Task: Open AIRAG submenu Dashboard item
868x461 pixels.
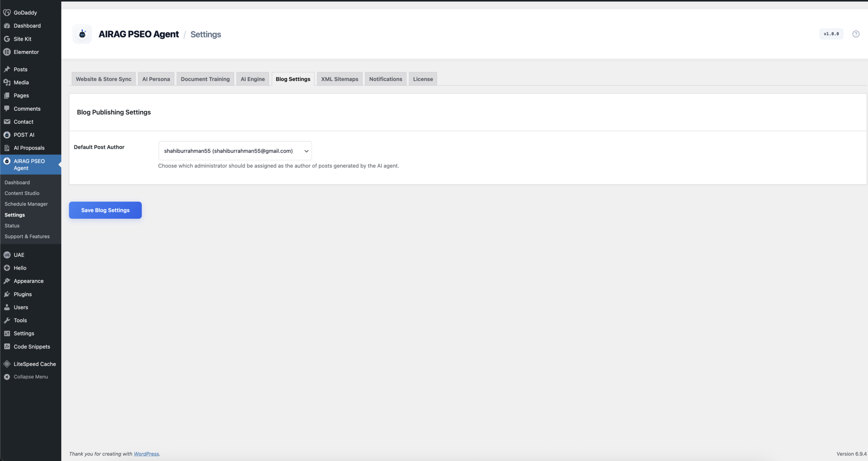Action: 17,183
